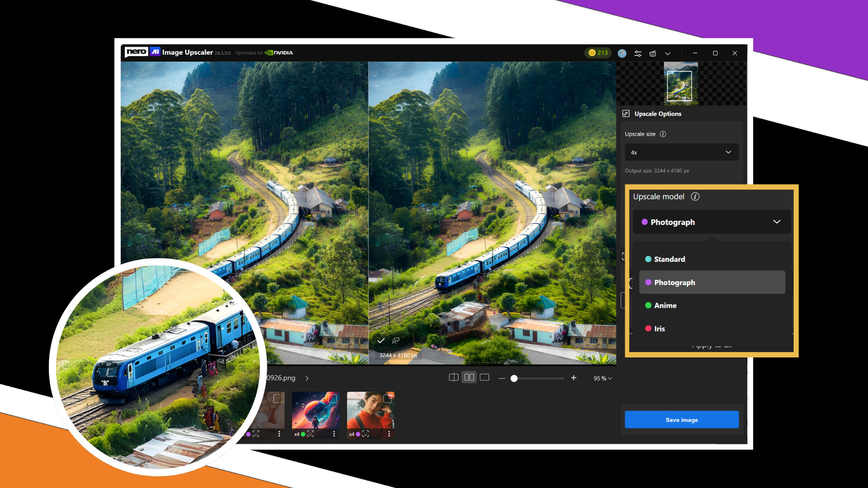Viewport: 868px width, 488px height.
Task: Click the flamingo profile avatar icon
Action: [x=622, y=53]
